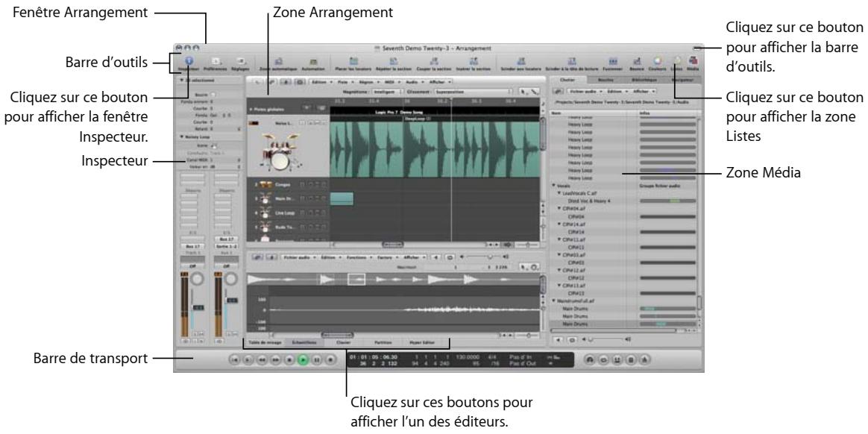Screen dimensions: 868x434
Task: Click the link icon in the Arrangement header
Action: pyautogui.click(x=272, y=81)
